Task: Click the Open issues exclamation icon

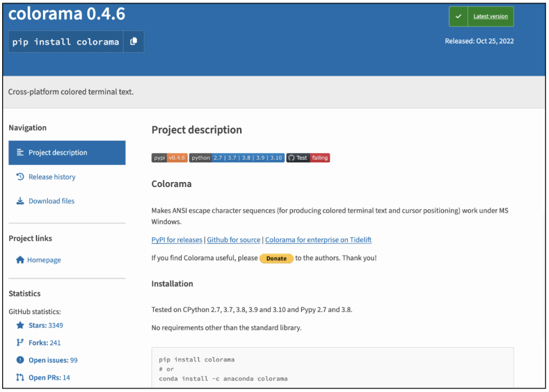Action: point(20,360)
